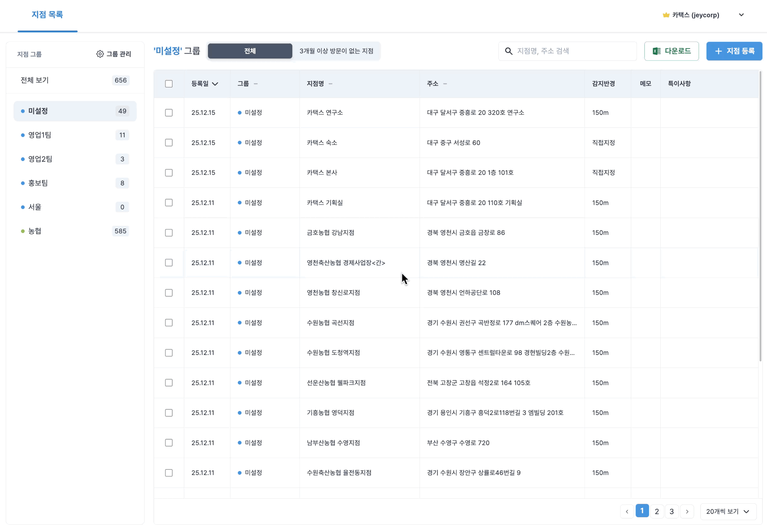Open the 카택스 (jeycorp) account dropdown
The image size is (767, 532).
coord(741,15)
